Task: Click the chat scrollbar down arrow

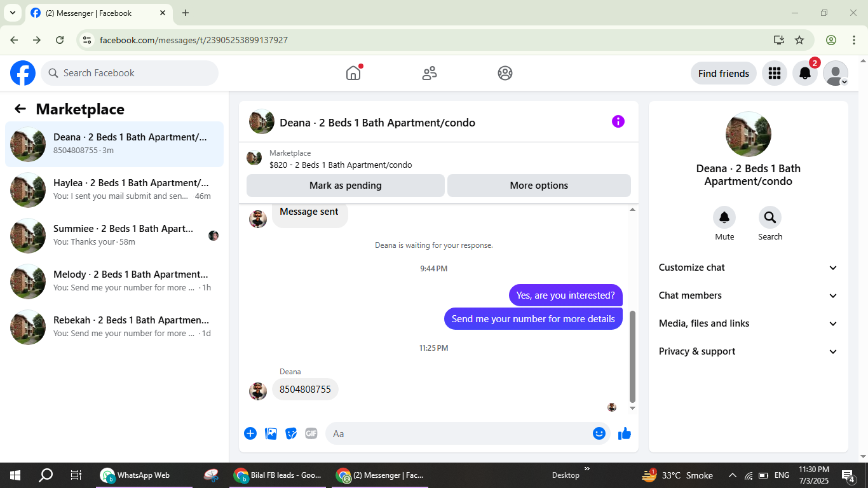Action: click(632, 409)
